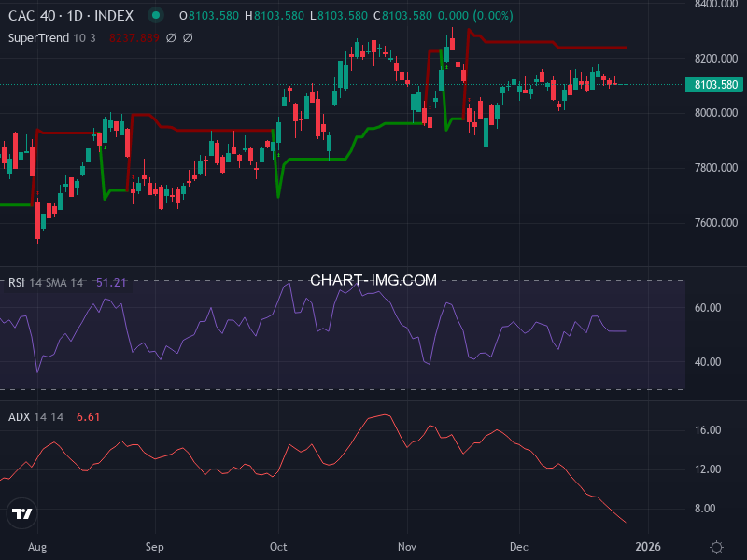Select the SMA 14 label in the RSI legend
Viewport: 747px width, 560px height.
click(63, 280)
